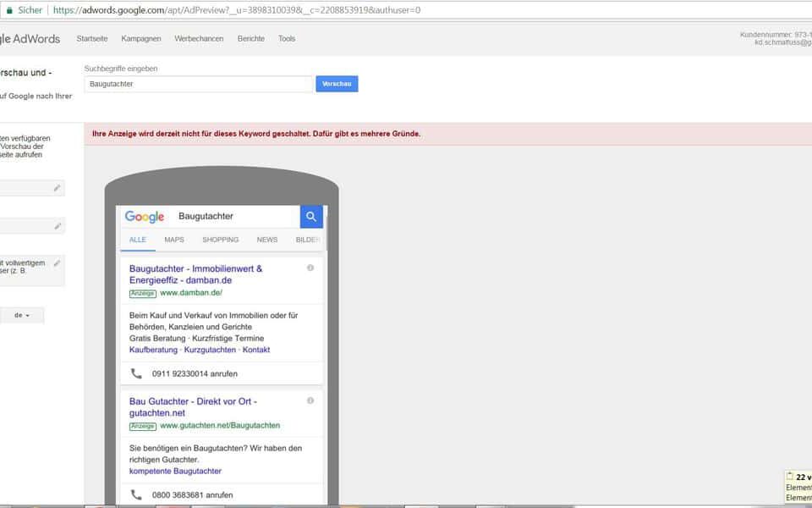This screenshot has width=812, height=508.
Task: Click the Kundennummer account text
Action: pos(776,35)
